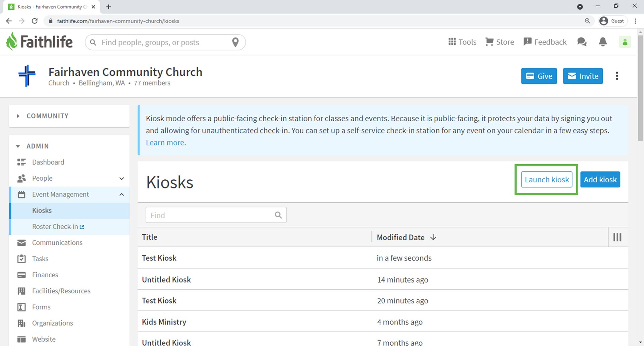
Task: Open Communications in sidebar
Action: coord(57,243)
